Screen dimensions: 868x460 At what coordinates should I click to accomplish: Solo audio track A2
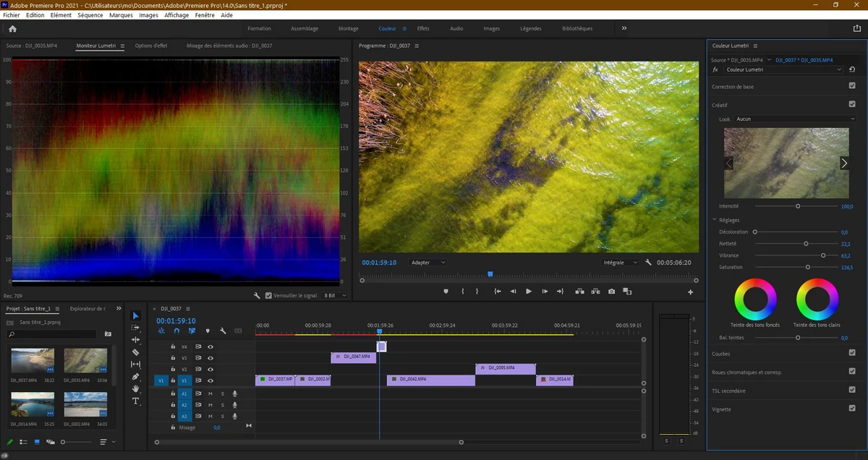[223, 405]
